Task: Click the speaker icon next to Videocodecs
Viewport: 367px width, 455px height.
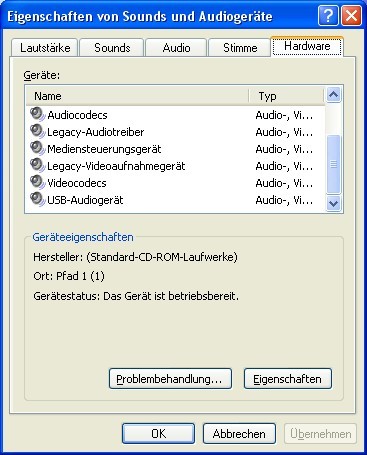Action: [x=37, y=182]
